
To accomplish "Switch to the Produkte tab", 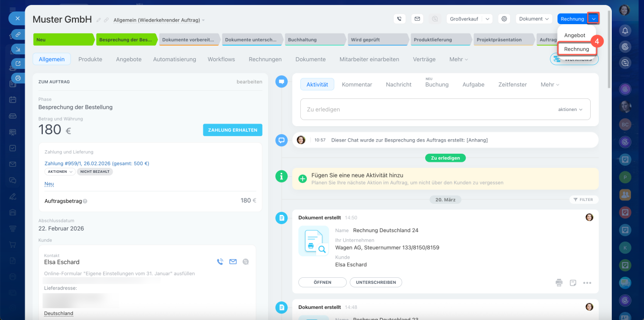I will (x=90, y=59).
